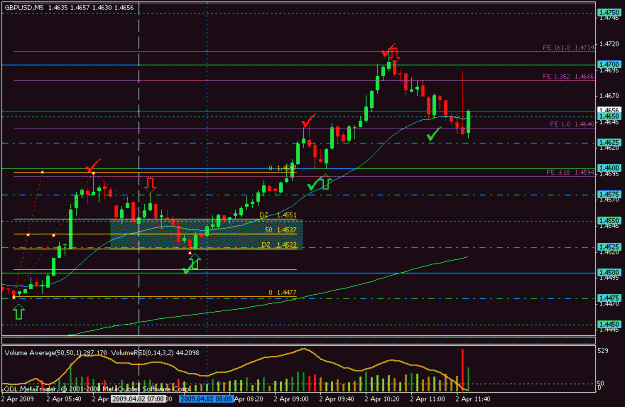Click the 1.4750 price level label
This screenshot has height=407, width=625.
click(x=609, y=13)
